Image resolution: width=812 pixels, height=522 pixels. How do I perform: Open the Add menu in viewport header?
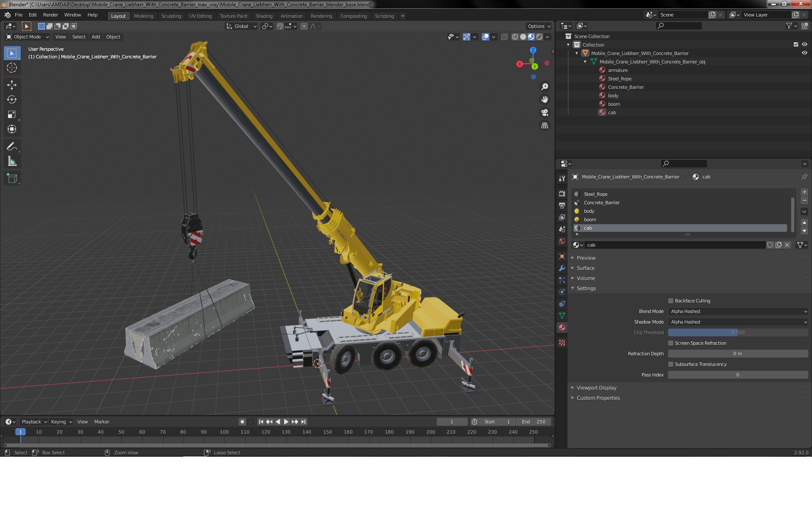coord(96,37)
